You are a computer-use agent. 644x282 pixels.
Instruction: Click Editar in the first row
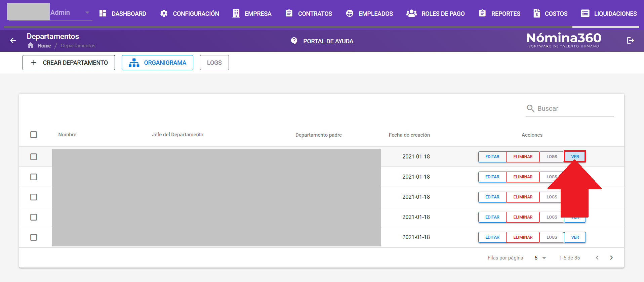pos(492,157)
